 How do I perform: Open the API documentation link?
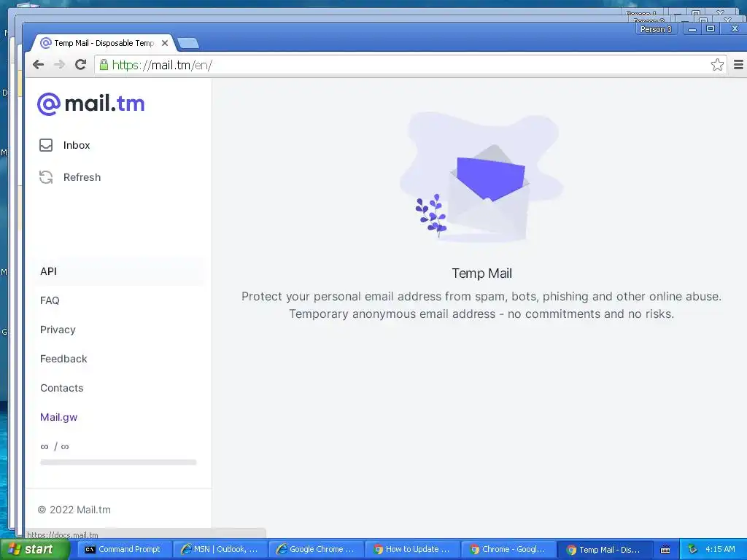pyautogui.click(x=49, y=271)
